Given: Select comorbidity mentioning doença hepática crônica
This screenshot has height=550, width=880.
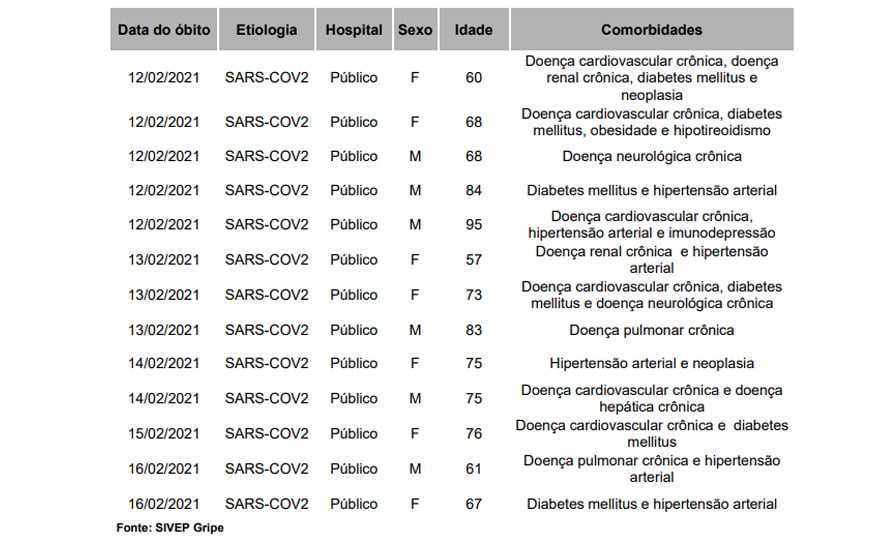Looking at the screenshot, I should pos(652,398).
